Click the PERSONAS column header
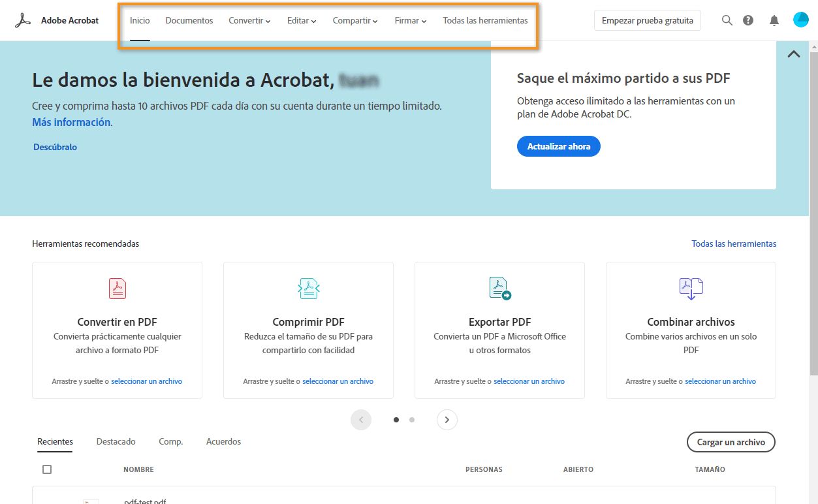818x504 pixels. pyautogui.click(x=484, y=469)
